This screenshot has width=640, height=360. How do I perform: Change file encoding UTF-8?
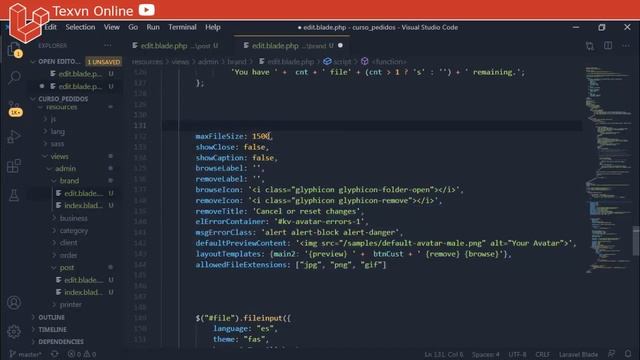[518, 354]
